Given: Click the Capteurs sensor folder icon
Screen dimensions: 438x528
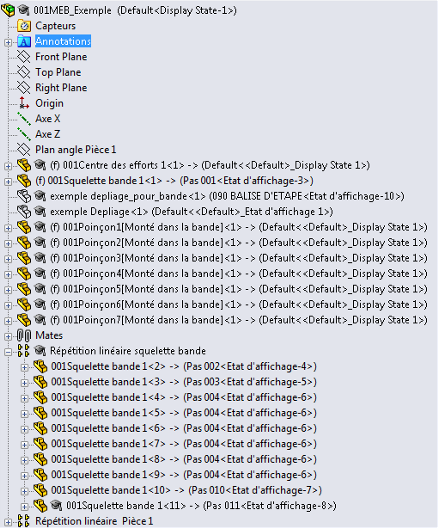Looking at the screenshot, I should pyautogui.click(x=24, y=26).
